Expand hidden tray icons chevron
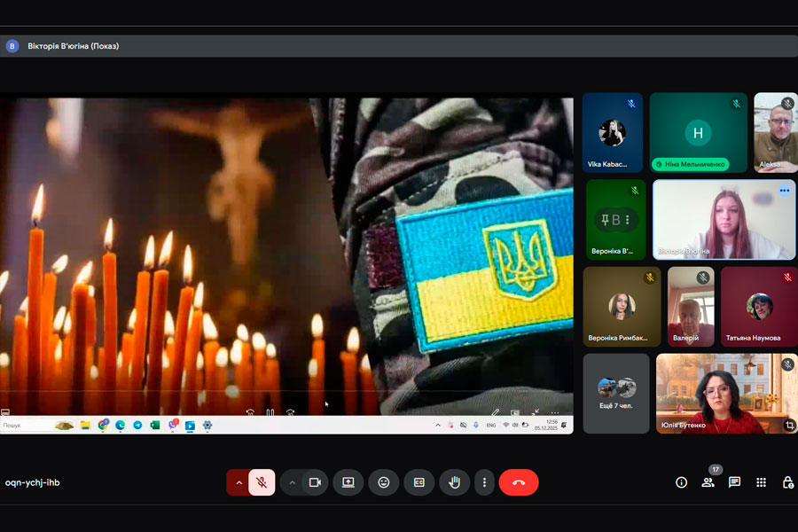This screenshot has height=532, width=798. coord(438,425)
